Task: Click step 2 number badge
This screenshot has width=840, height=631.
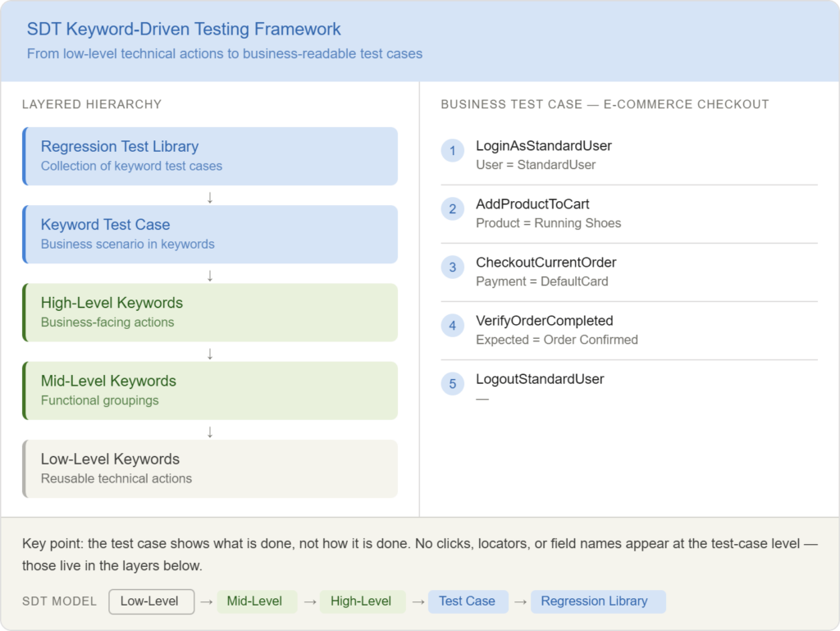Action: coord(452,209)
